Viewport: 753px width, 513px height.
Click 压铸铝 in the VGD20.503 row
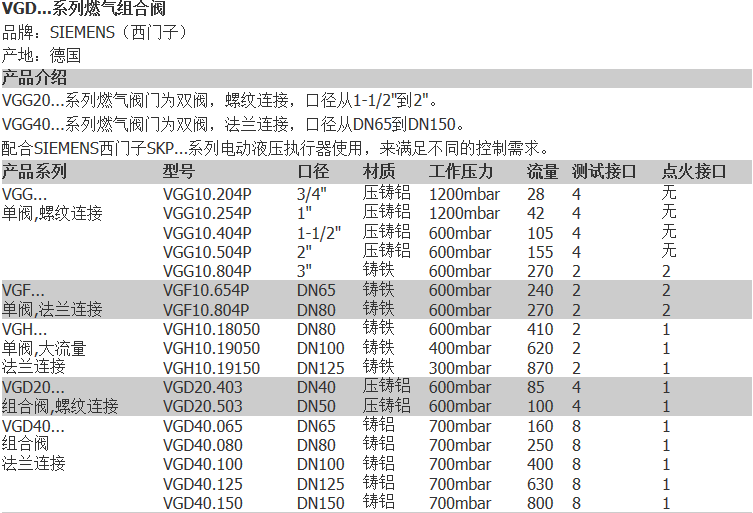tap(387, 406)
